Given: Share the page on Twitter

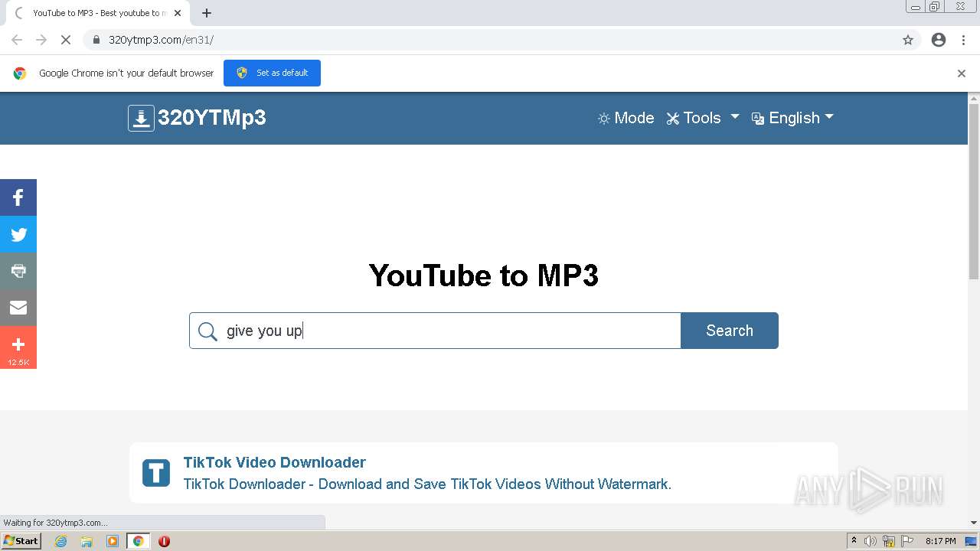Looking at the screenshot, I should [18, 234].
